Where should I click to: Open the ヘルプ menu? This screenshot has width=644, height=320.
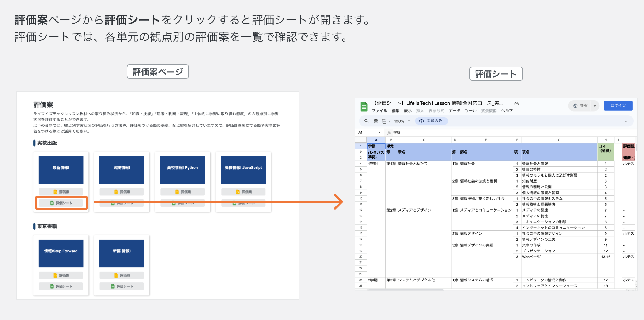click(x=507, y=111)
